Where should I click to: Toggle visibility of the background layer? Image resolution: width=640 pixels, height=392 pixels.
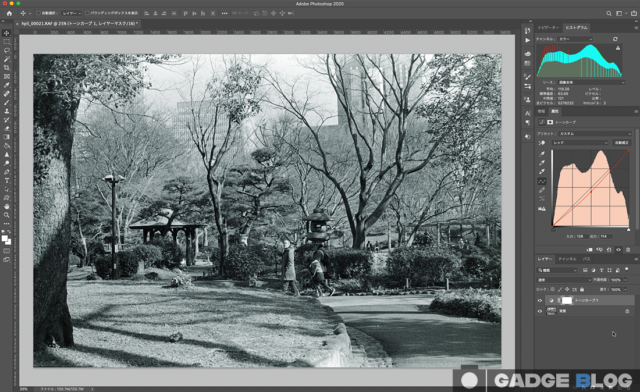pos(540,311)
